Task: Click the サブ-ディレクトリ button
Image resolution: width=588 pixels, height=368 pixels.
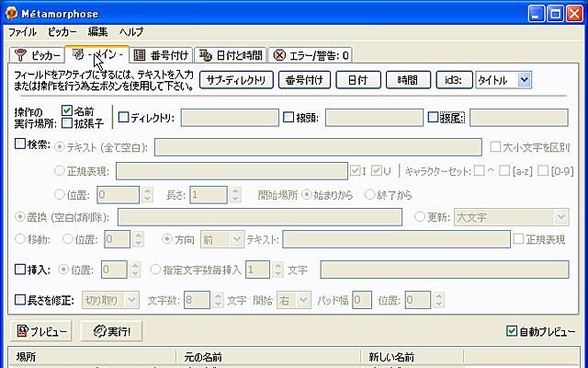Action: pyautogui.click(x=236, y=80)
